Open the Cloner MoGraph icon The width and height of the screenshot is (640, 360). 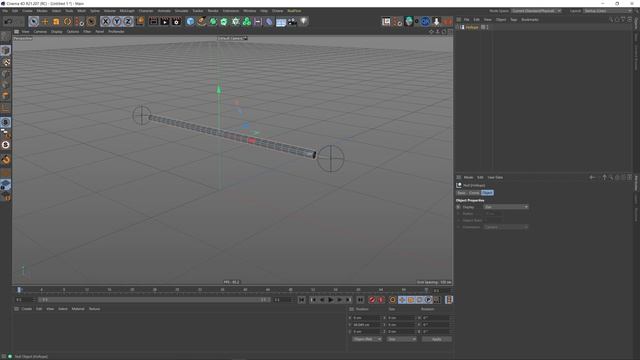point(236,21)
